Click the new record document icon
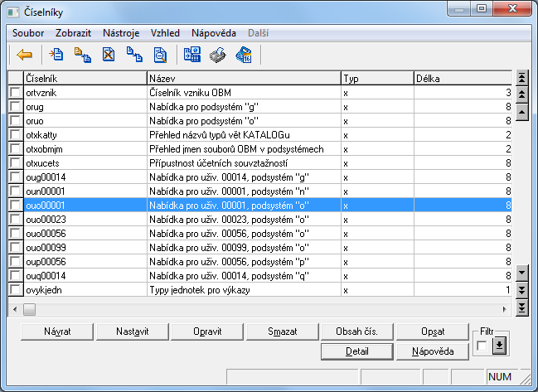Screen dimensions: 538x392 [56, 56]
